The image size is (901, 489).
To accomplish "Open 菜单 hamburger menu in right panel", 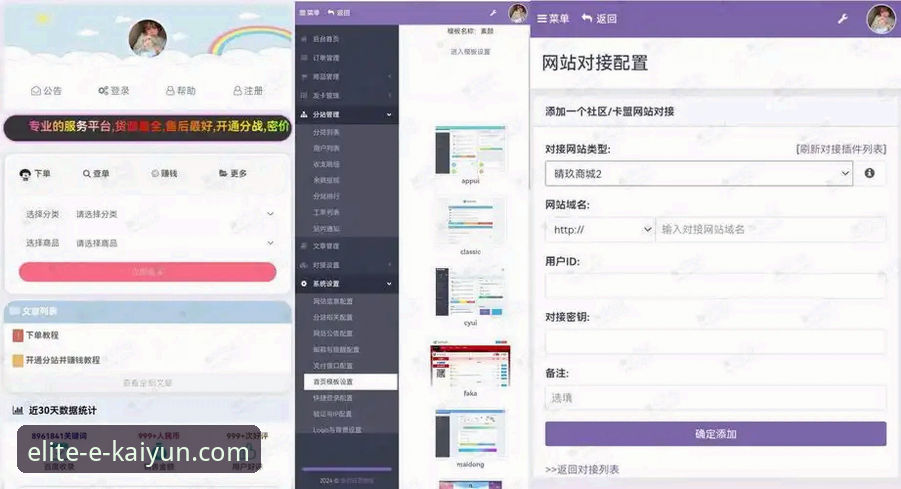I will 553,18.
